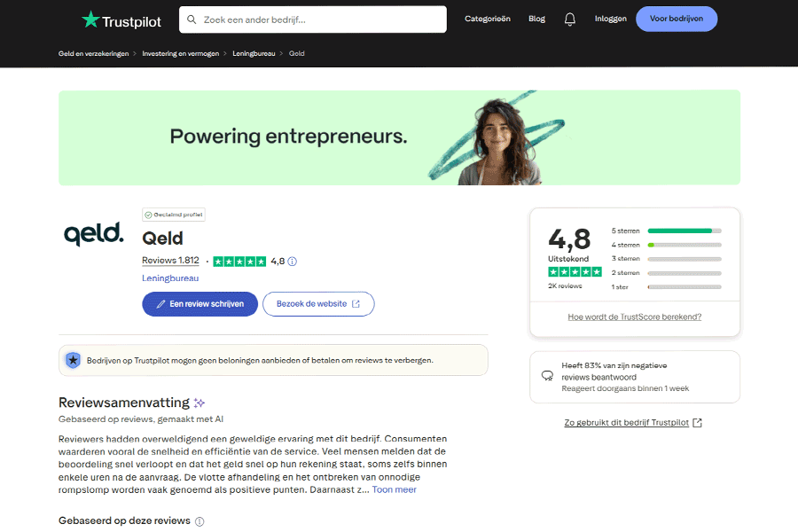Click the info icon beside 'Gebaseerd op deze reviews'
Image resolution: width=798 pixels, height=532 pixels.
[199, 521]
